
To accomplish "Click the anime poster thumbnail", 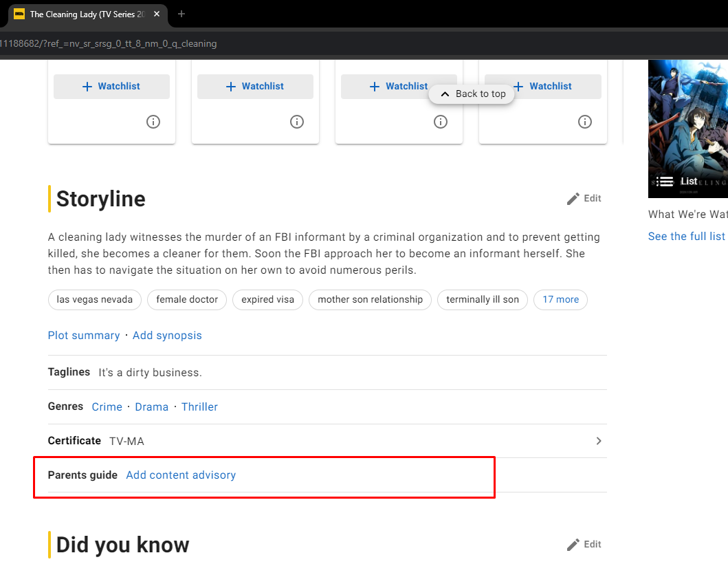I will (x=688, y=129).
